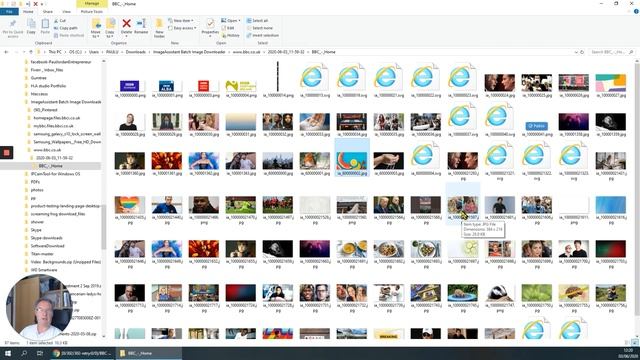Click the Manage contextual tab header
640x360 pixels.
pos(92,4)
